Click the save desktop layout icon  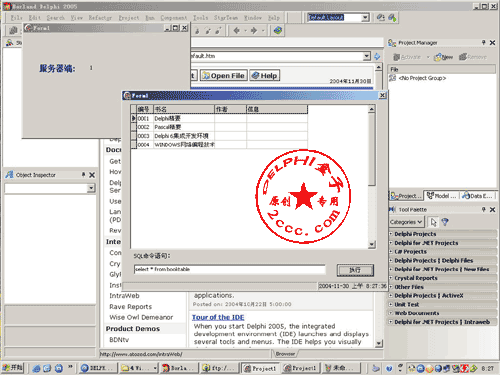point(381,17)
